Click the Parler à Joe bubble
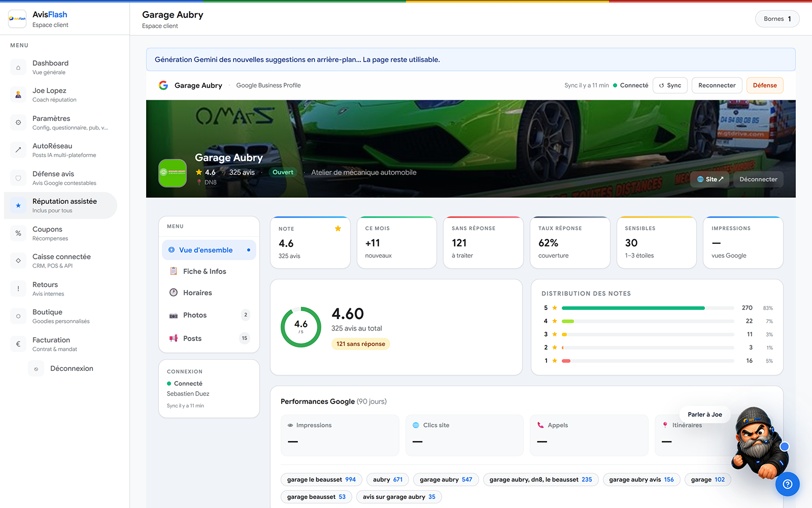The height and width of the screenshot is (508, 812). (x=705, y=415)
